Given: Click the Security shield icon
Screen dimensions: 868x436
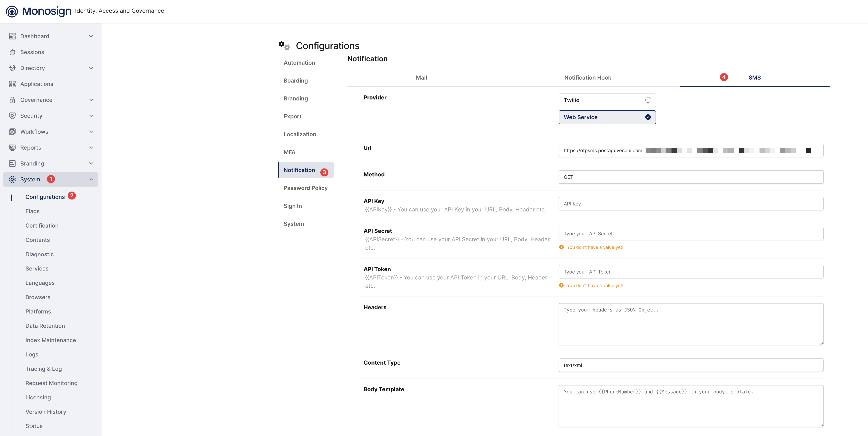Looking at the screenshot, I should pyautogui.click(x=12, y=116).
